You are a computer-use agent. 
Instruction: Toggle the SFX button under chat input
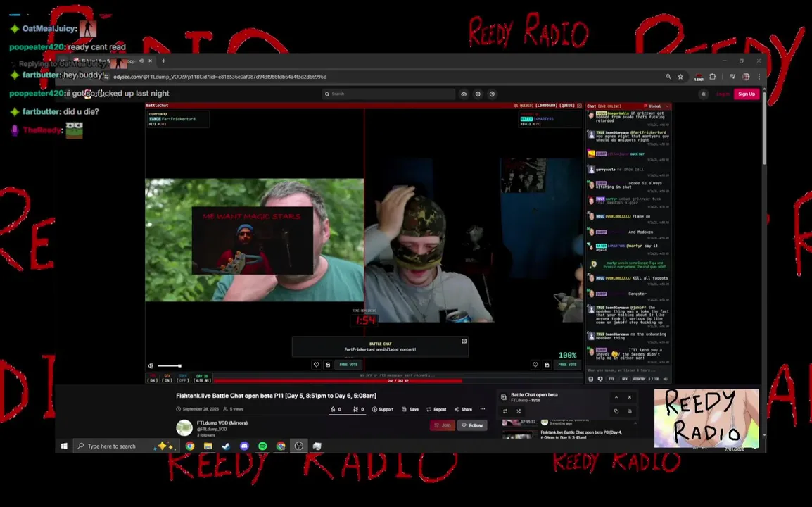(625, 379)
